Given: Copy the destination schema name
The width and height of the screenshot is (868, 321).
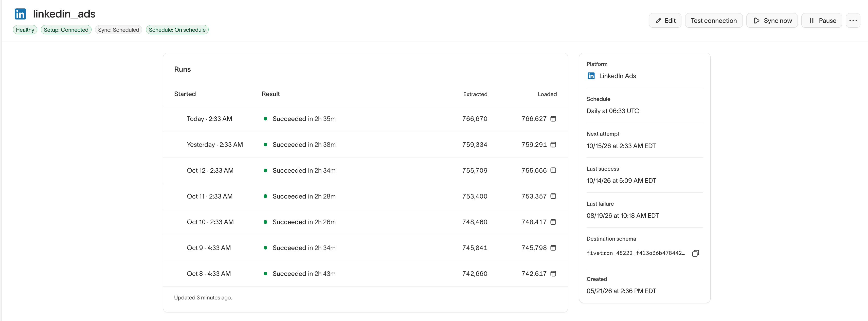Looking at the screenshot, I should click(x=695, y=253).
